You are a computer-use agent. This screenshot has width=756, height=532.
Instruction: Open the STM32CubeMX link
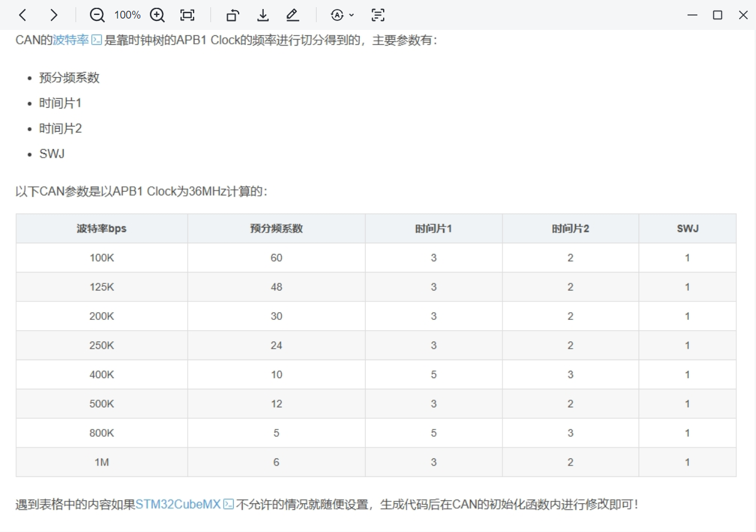[178, 504]
